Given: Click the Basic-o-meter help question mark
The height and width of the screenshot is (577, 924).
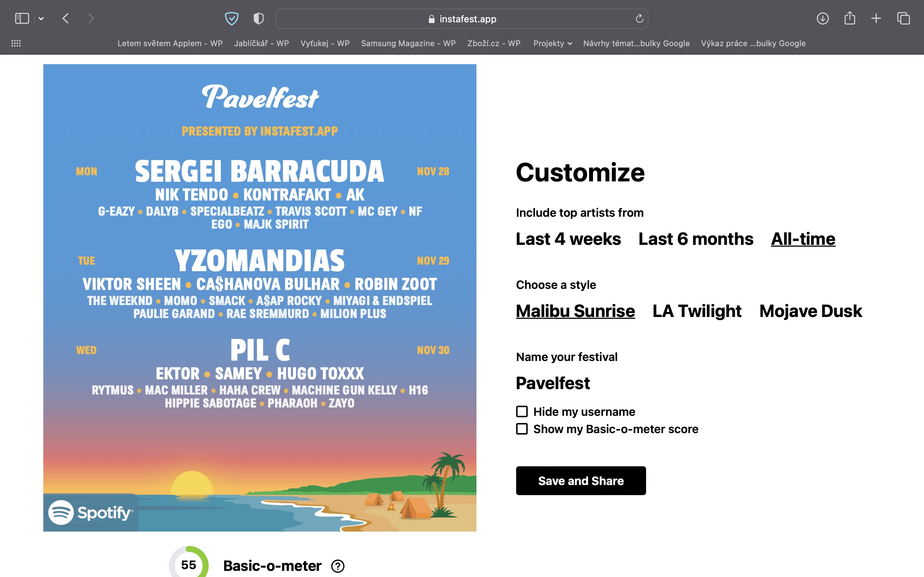Looking at the screenshot, I should 338,566.
